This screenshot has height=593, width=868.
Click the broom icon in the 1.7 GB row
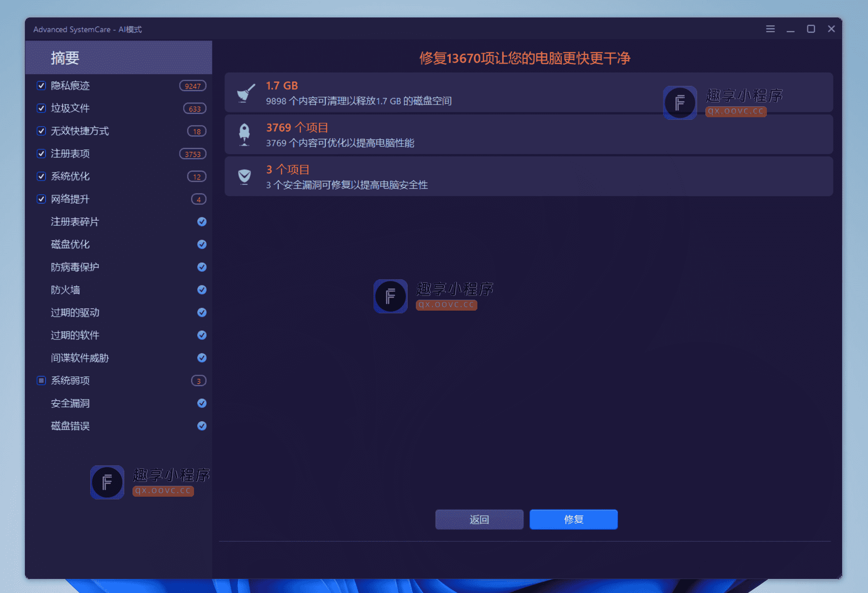tap(245, 93)
